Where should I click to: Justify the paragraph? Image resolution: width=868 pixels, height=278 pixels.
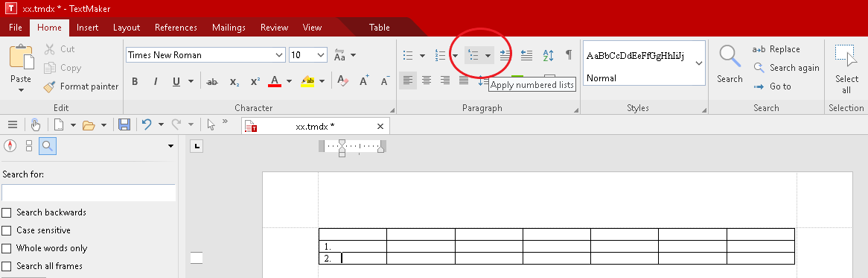tap(464, 80)
